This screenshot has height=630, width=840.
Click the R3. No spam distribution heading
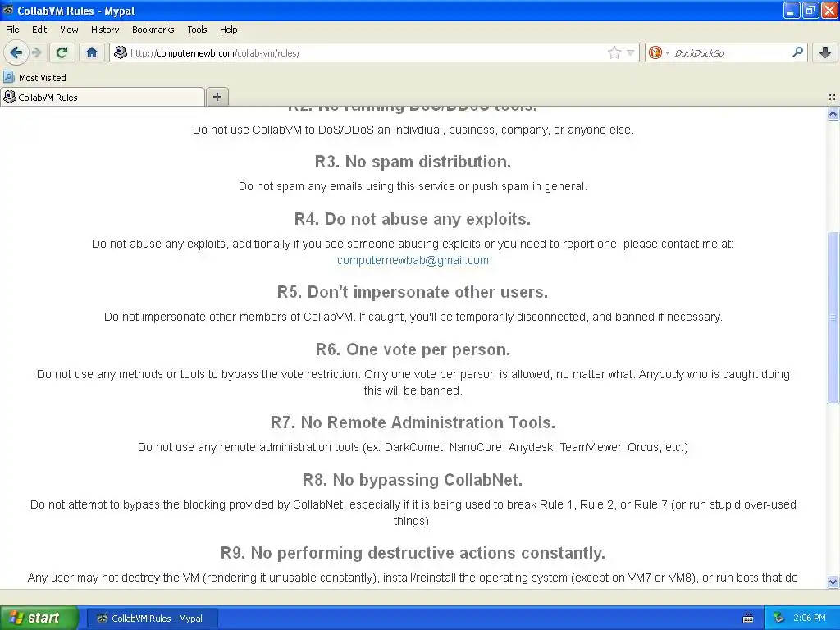point(413,162)
